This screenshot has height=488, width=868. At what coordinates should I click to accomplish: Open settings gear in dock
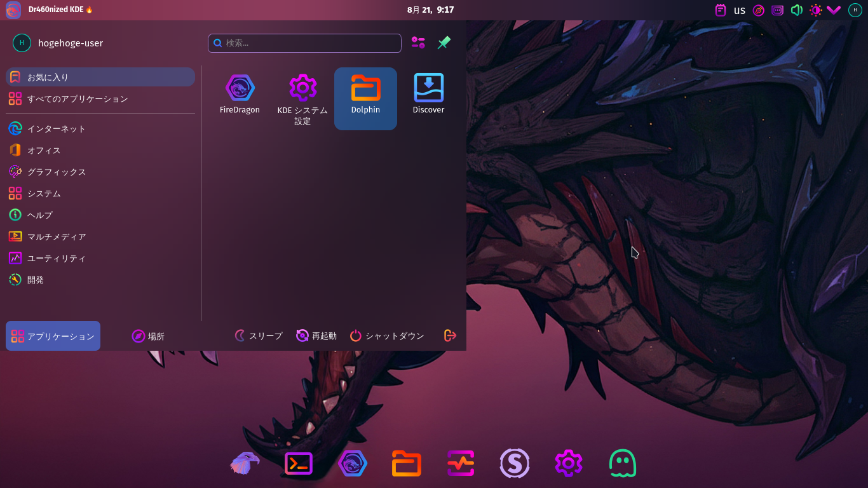[569, 463]
